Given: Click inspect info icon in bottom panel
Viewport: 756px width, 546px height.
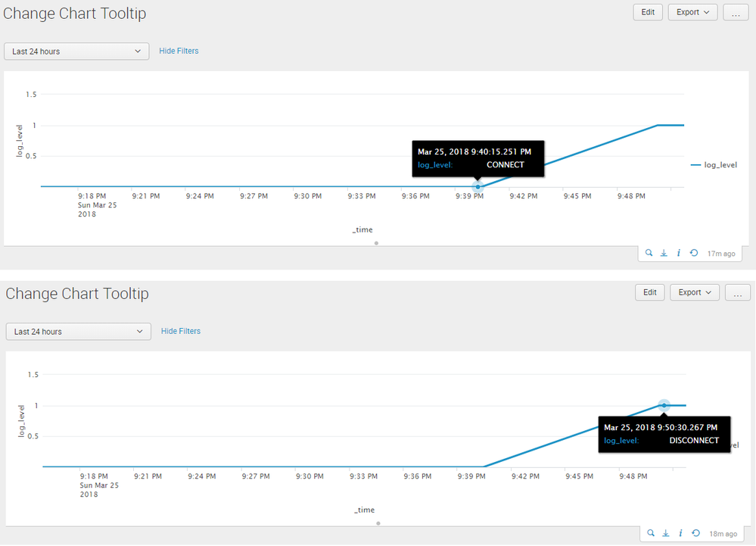Looking at the screenshot, I should pos(680,533).
